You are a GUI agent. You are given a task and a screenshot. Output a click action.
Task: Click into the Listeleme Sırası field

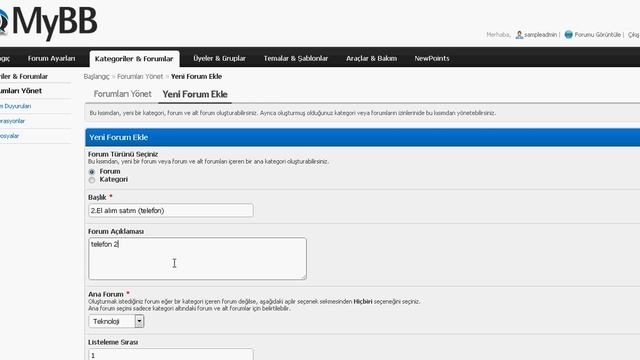pyautogui.click(x=171, y=354)
